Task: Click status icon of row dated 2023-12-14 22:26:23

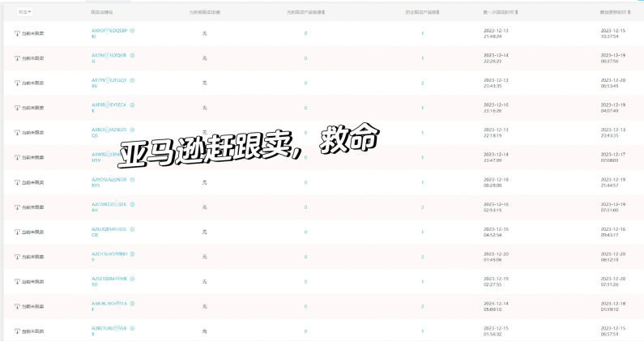Action: pyautogui.click(x=17, y=58)
